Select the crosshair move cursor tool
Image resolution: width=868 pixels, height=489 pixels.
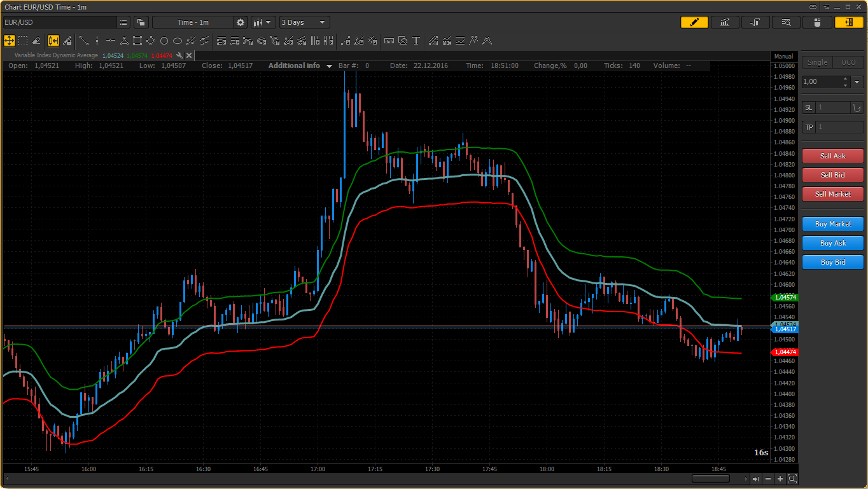tap(10, 41)
